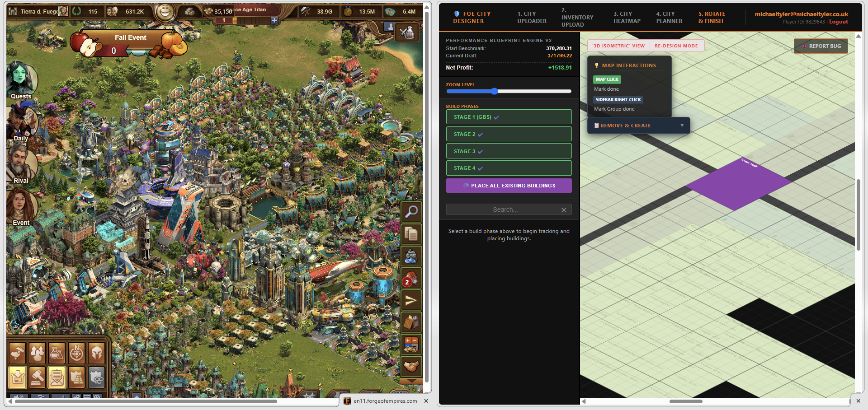Toggle Stage 2 build phase
This screenshot has height=410, width=868.
509,134
